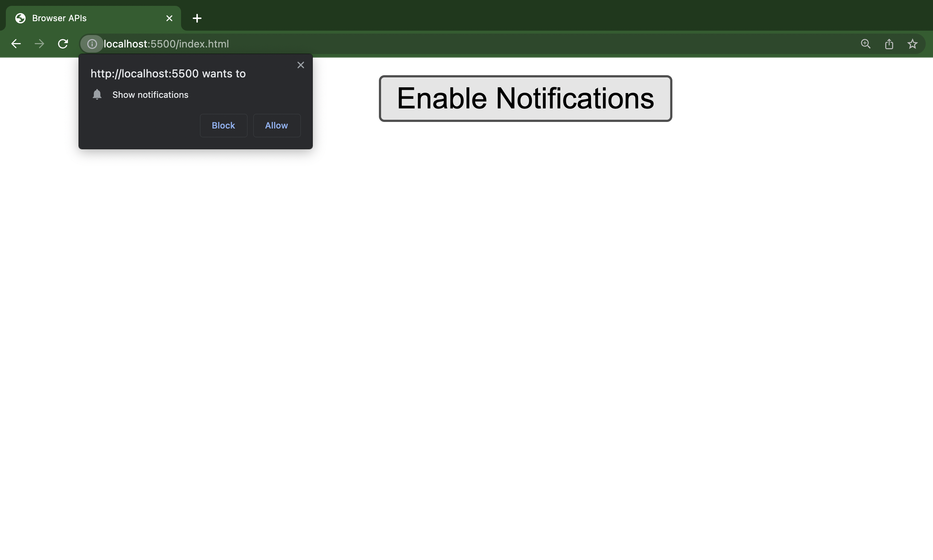Open a new tab with the plus button
Screen dimensions: 933x560
[196, 18]
